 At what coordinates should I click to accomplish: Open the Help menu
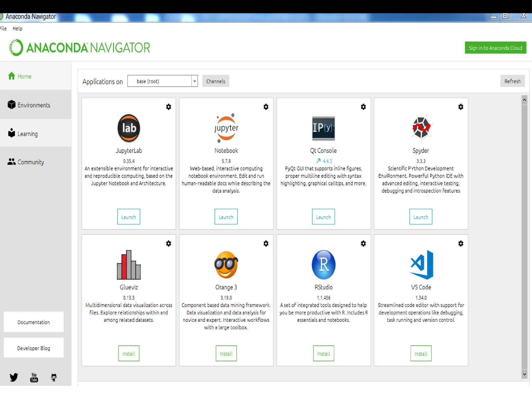coord(17,29)
